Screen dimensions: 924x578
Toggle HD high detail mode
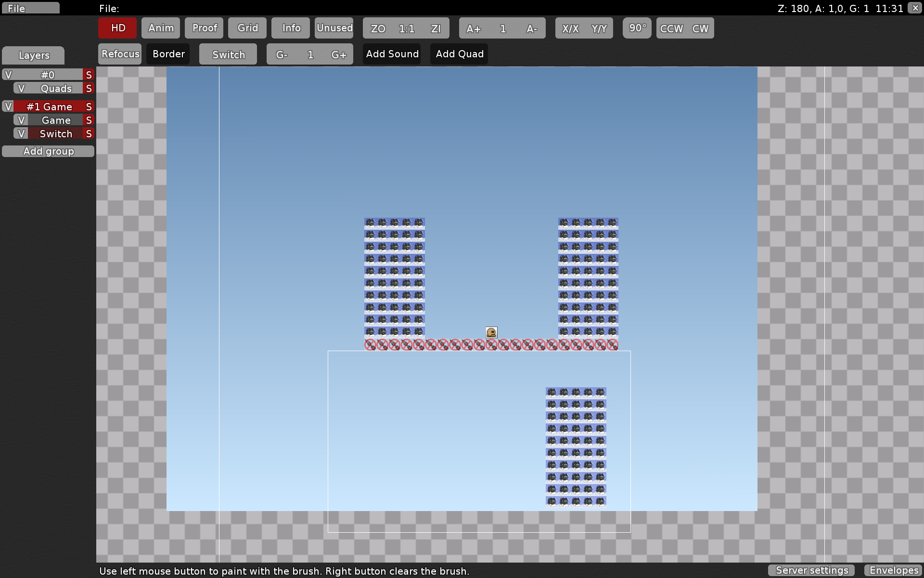[118, 28]
